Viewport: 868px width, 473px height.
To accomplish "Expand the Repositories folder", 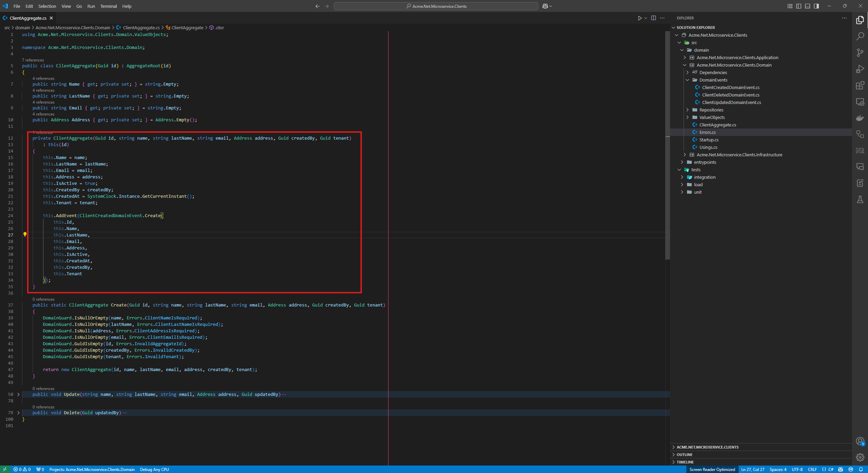I will (687, 110).
